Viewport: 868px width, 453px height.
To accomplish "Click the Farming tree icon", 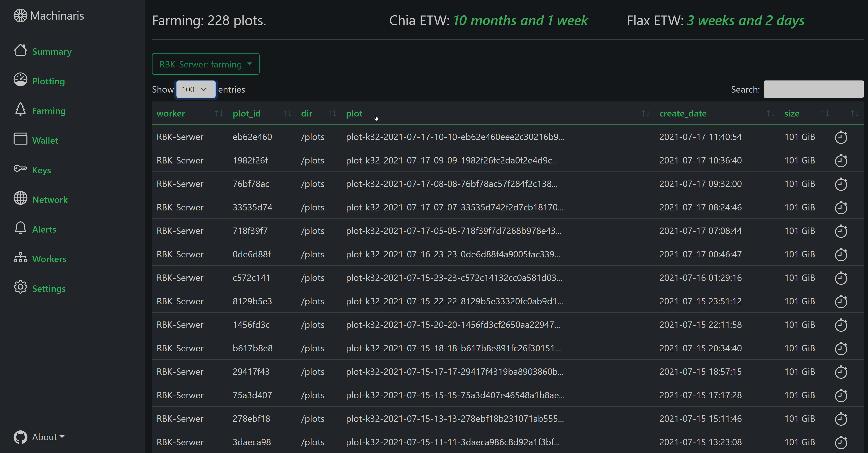I will click(20, 109).
